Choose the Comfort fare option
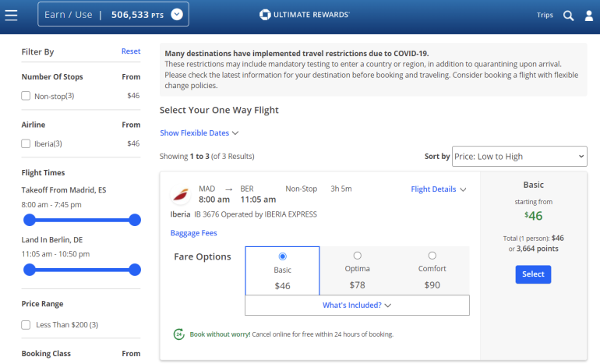This screenshot has height=364, width=600. pos(432,256)
